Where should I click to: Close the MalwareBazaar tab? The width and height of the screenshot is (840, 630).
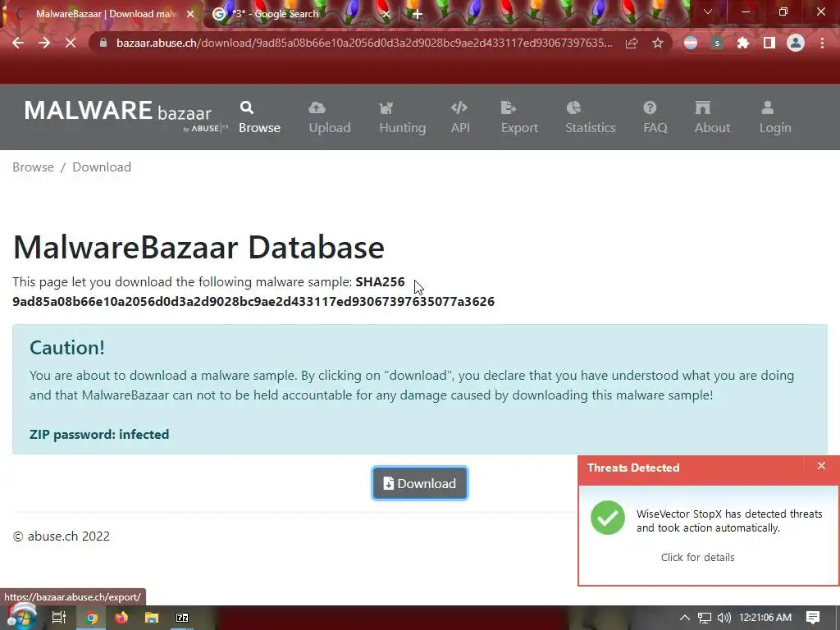pyautogui.click(x=190, y=14)
